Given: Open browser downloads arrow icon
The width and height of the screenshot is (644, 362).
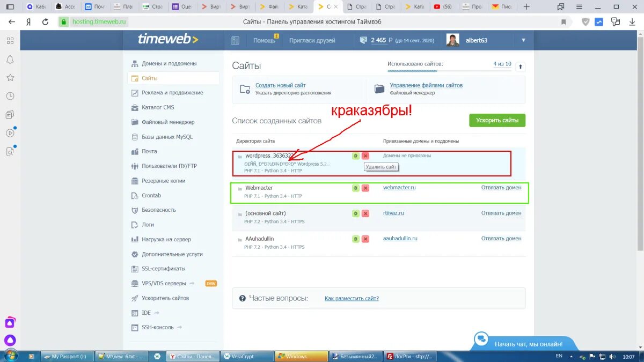Looking at the screenshot, I should pos(631,22).
